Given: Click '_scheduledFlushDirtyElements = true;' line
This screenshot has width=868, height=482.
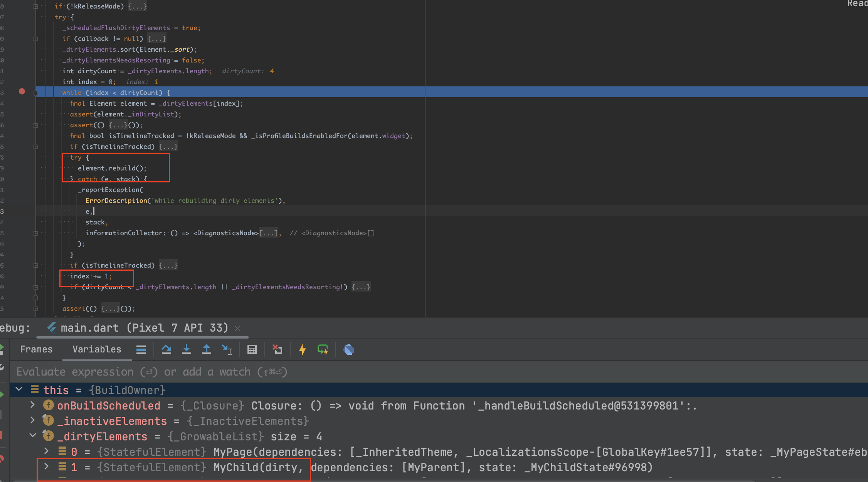Looking at the screenshot, I should pos(131,28).
